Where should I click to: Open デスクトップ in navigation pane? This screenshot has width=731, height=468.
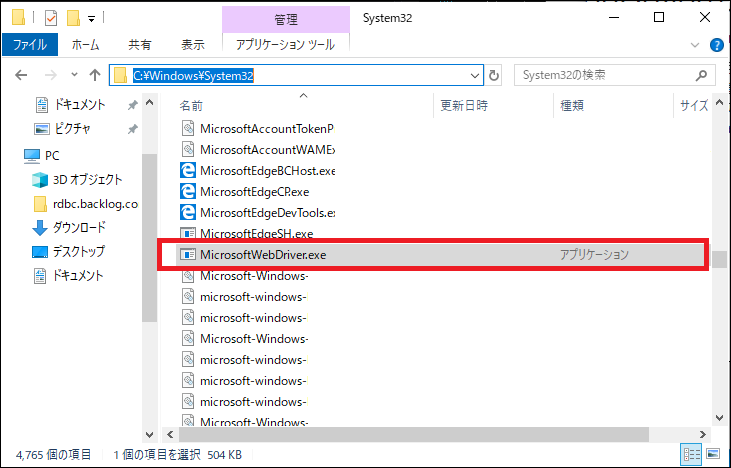coord(69,252)
